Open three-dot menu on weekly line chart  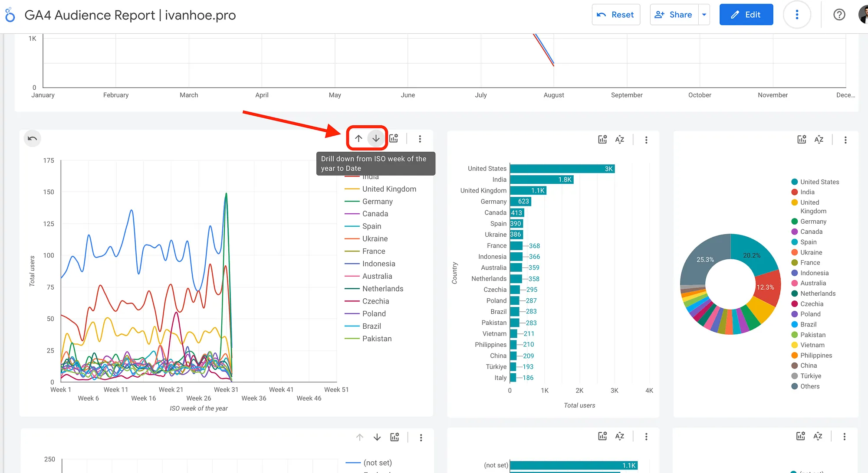click(420, 139)
